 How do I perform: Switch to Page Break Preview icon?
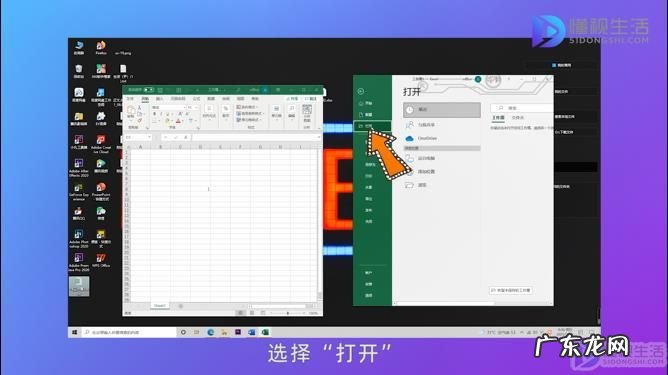[x=263, y=313]
